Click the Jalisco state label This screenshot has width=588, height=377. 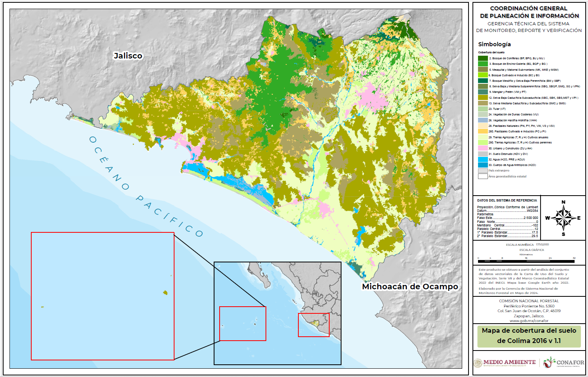[x=128, y=56]
